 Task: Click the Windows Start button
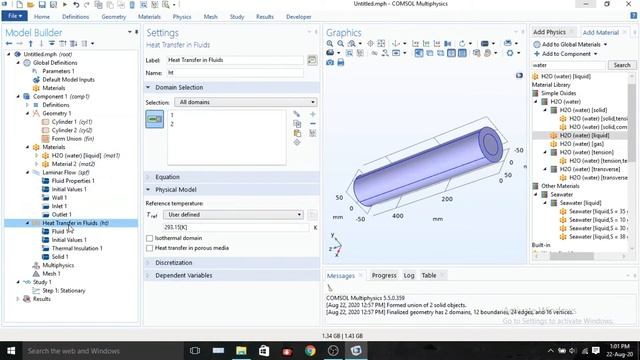[x=11, y=351]
